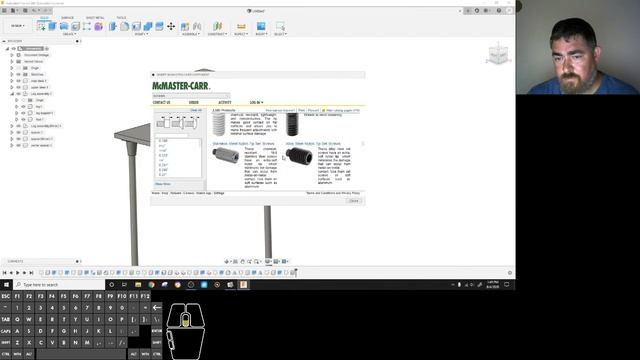The image size is (640, 360).
Task: Open the Create dropdown menu
Action: (69, 34)
